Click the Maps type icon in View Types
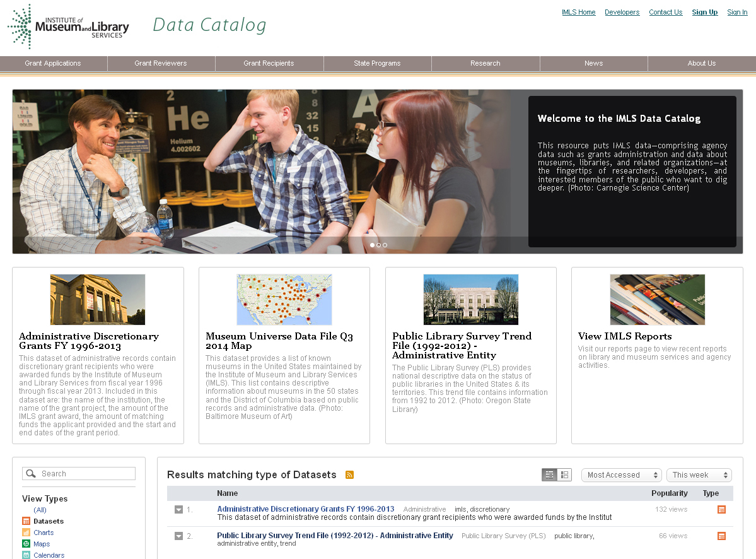Image resolution: width=756 pixels, height=559 pixels. point(26,544)
